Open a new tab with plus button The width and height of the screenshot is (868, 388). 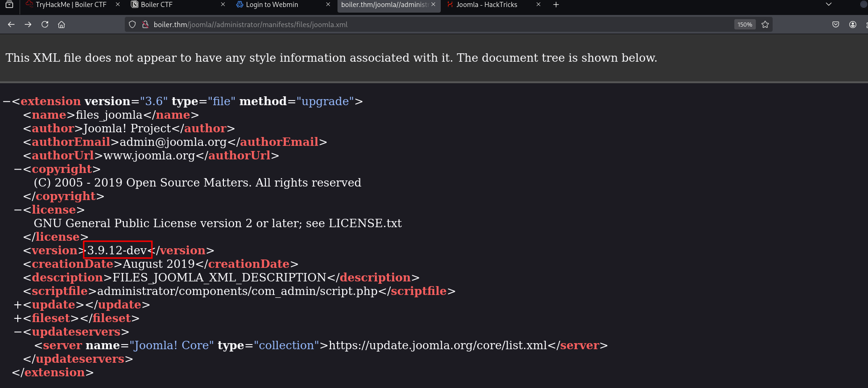point(556,5)
